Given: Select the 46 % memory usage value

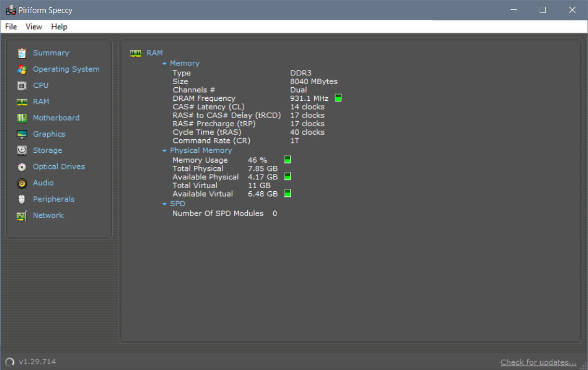Looking at the screenshot, I should point(258,160).
